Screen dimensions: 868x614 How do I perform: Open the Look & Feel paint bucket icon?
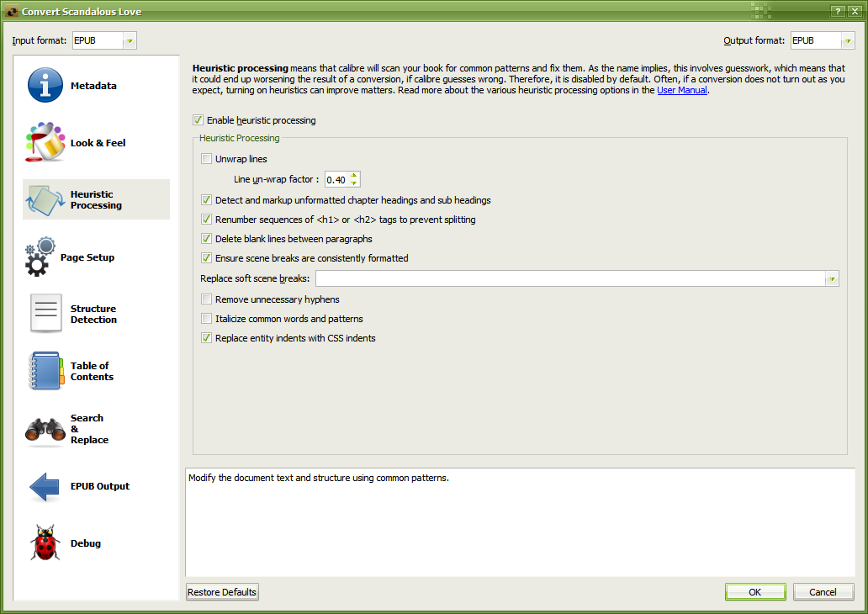coord(45,143)
